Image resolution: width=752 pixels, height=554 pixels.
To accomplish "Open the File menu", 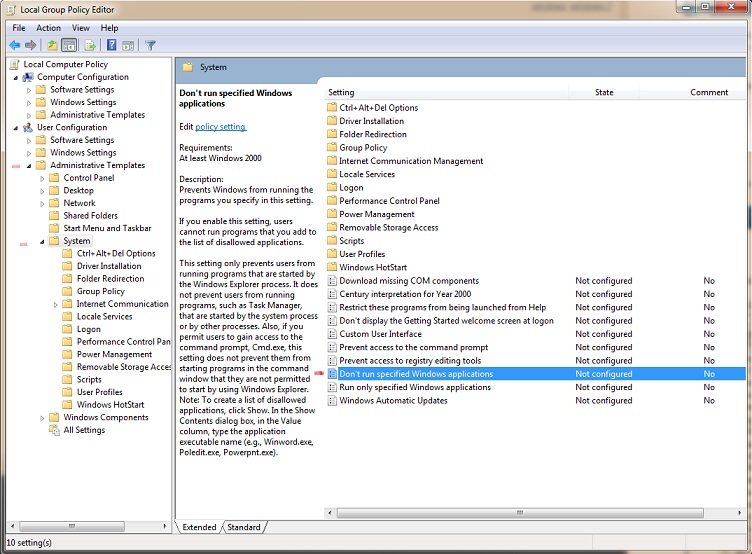I will pos(19,28).
